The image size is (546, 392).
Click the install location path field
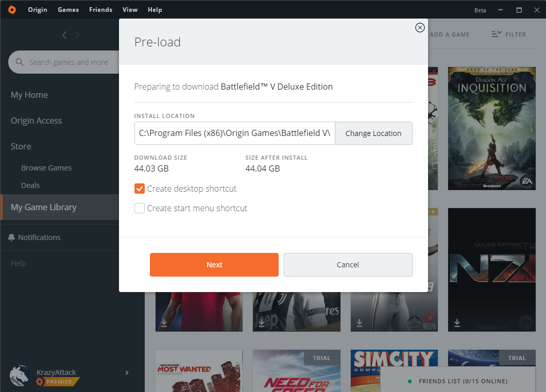pos(235,133)
